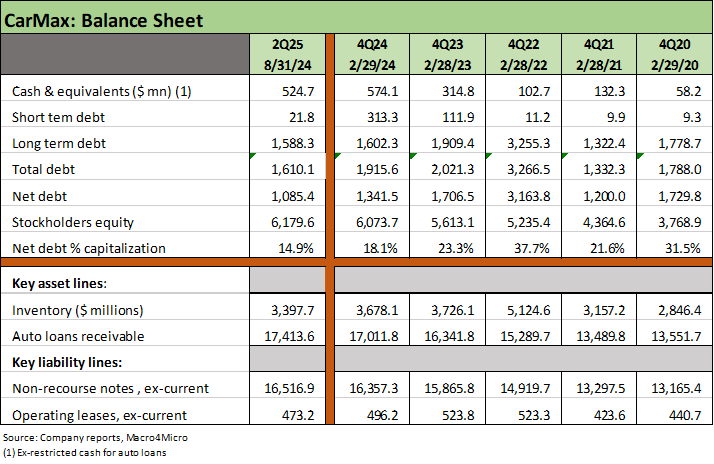Select inventory value 2,846.4

(680, 310)
